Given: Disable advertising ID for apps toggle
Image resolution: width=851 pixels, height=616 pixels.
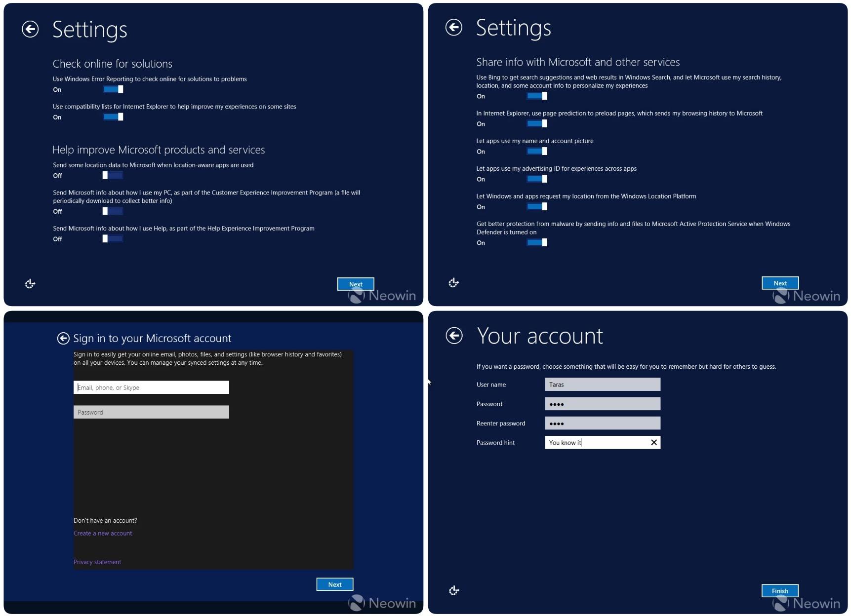Looking at the screenshot, I should 537,179.
